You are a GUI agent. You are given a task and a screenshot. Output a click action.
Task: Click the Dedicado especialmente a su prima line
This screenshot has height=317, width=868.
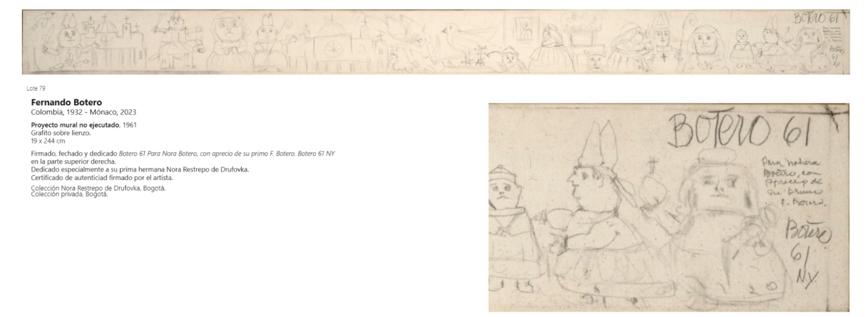pyautogui.click(x=140, y=169)
